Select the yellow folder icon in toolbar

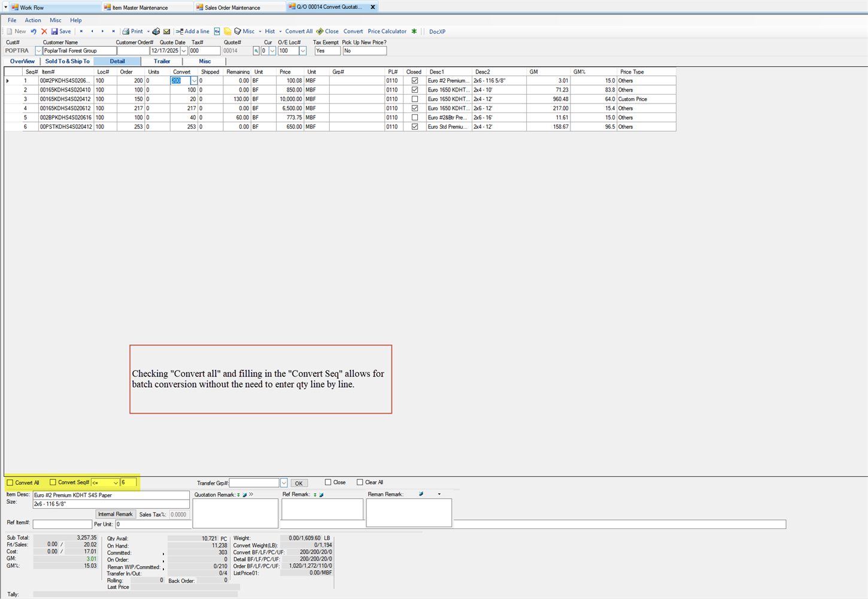(x=227, y=31)
